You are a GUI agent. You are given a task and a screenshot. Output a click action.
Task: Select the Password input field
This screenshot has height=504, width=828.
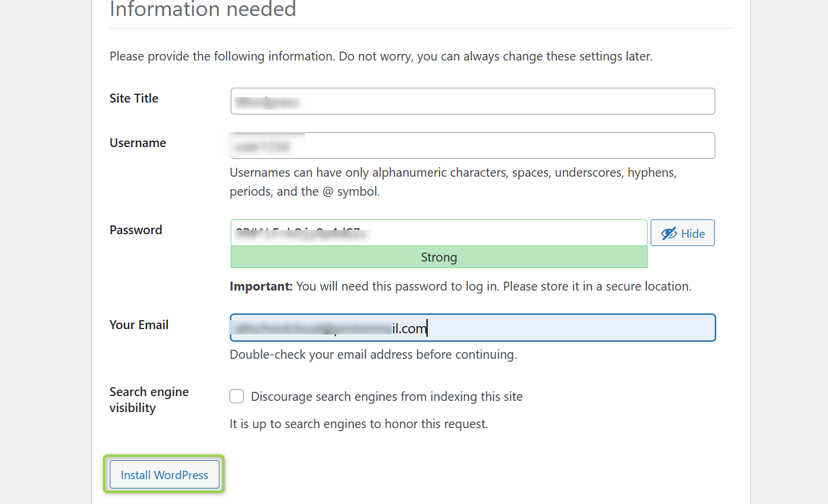(439, 232)
